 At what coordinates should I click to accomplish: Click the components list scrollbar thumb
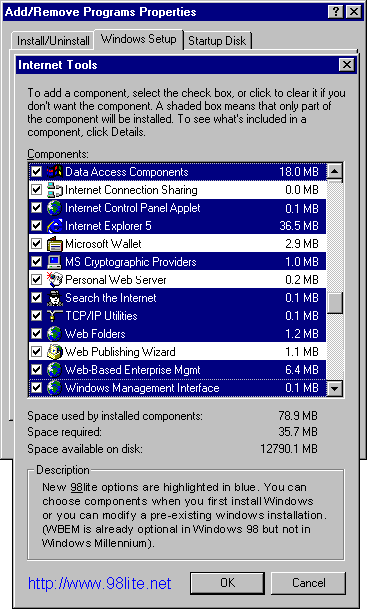[334, 303]
